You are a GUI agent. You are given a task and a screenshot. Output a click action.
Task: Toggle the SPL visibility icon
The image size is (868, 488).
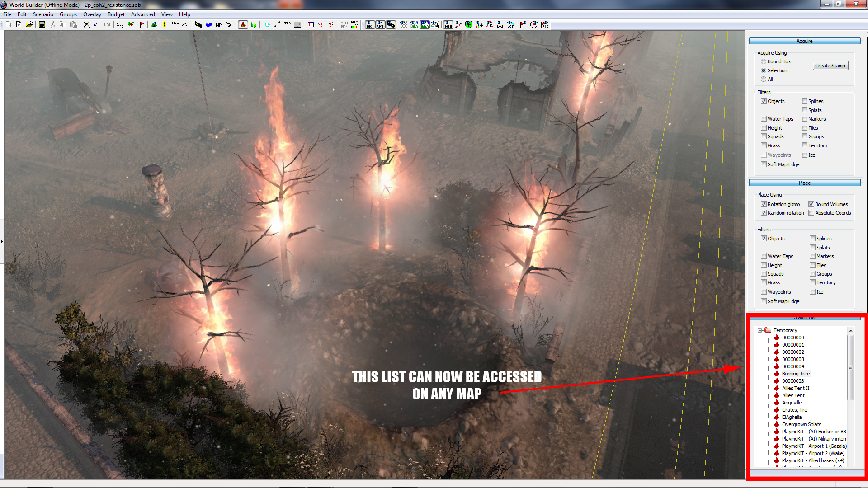380,24
